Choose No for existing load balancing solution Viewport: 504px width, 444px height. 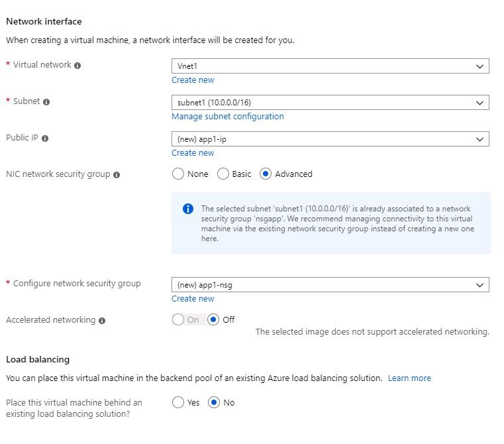pos(213,402)
